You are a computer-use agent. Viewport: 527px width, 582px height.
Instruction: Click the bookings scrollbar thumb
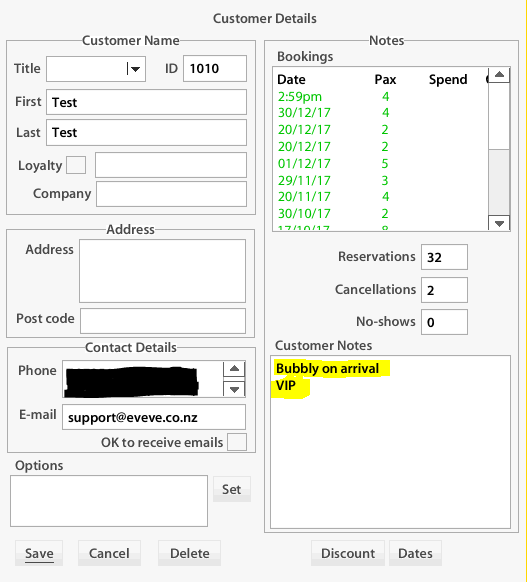(x=499, y=182)
